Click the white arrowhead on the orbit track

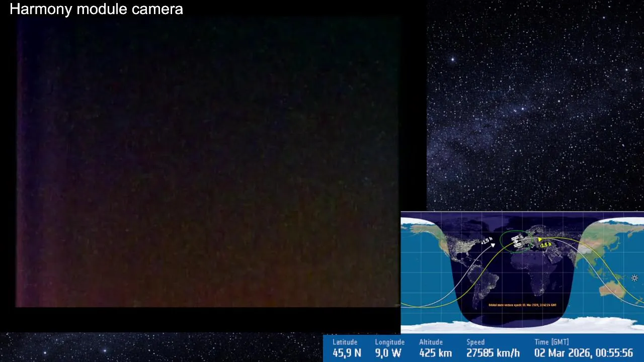(x=494, y=245)
